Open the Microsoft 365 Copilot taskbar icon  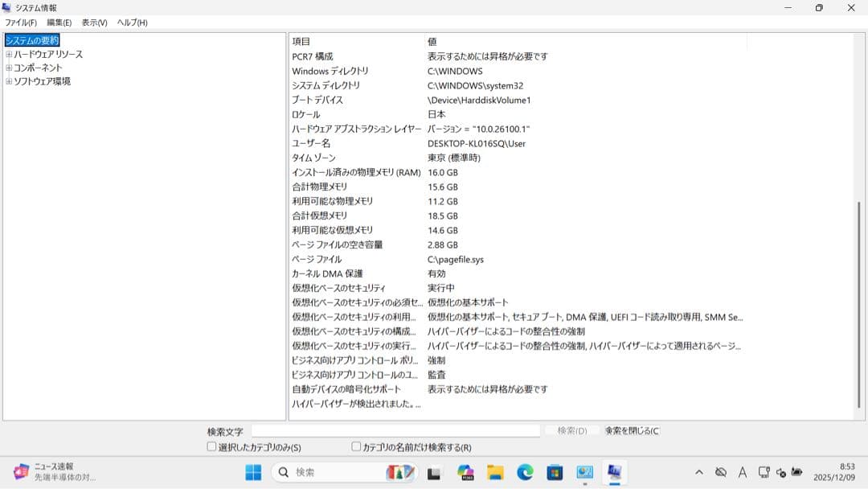[x=465, y=472]
